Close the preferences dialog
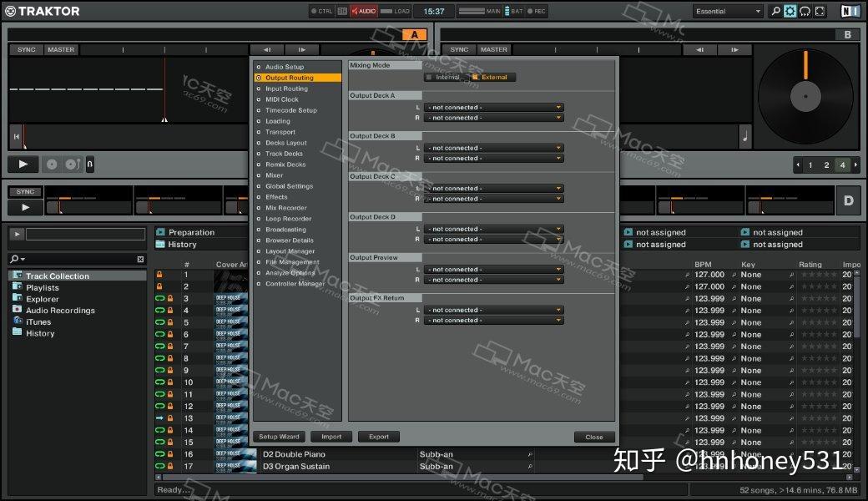Screen dimensions: 868x501 tap(594, 438)
